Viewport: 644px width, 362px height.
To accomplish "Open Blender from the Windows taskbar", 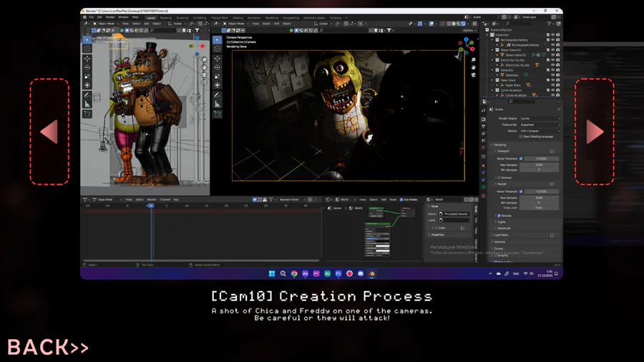I will click(371, 274).
